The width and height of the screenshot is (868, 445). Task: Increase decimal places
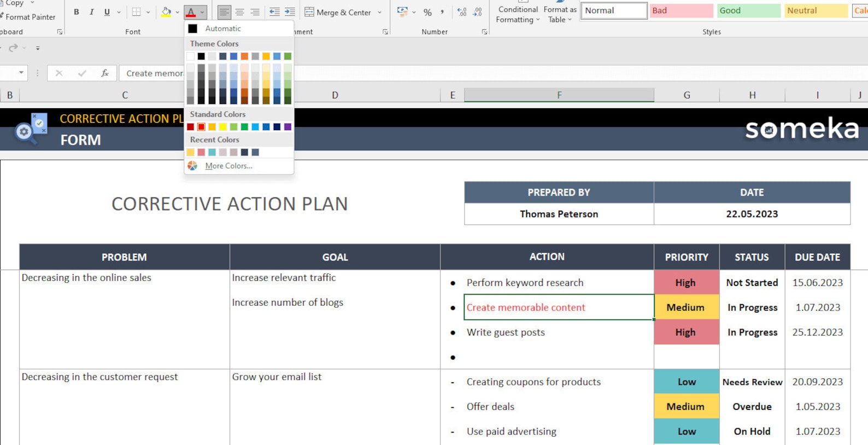462,12
